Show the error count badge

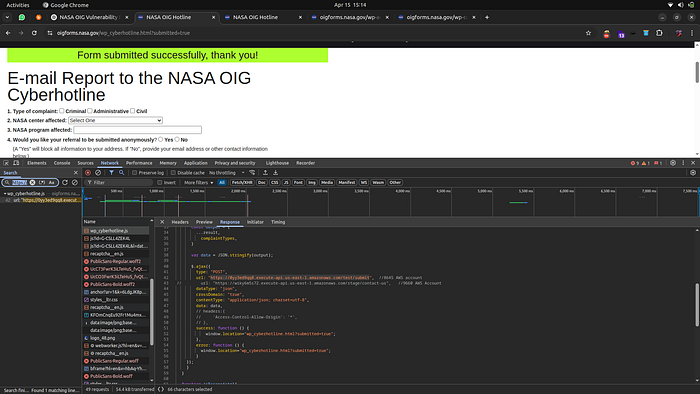(634, 163)
